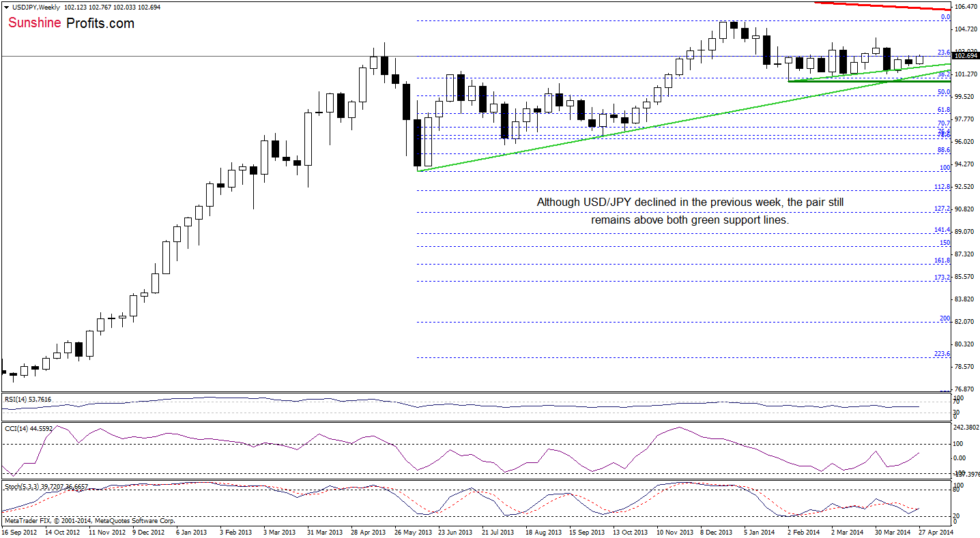Click the RSI(14) 53.7616 indicator label
Image resolution: width=980 pixels, height=538 pixels.
(x=27, y=399)
